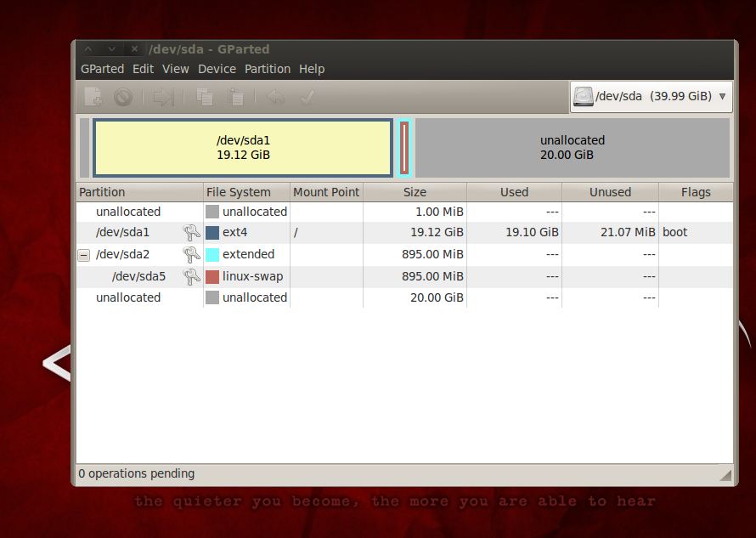Click the Resize/Move toolbar icon
756x538 pixels.
click(x=163, y=97)
